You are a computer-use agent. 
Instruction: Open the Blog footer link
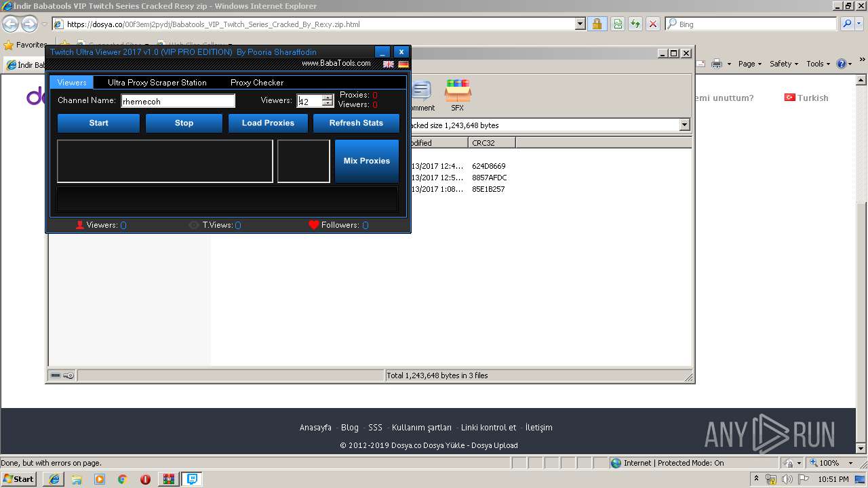click(350, 427)
